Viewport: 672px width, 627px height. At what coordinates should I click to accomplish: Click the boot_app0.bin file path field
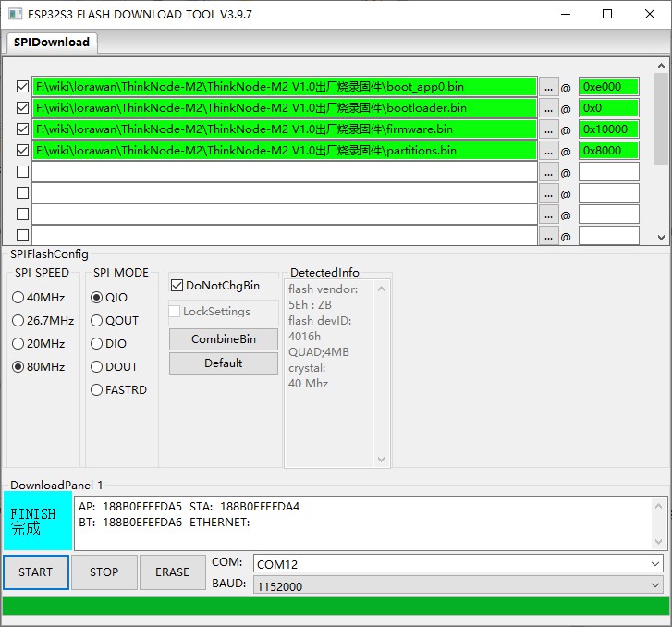(x=285, y=87)
